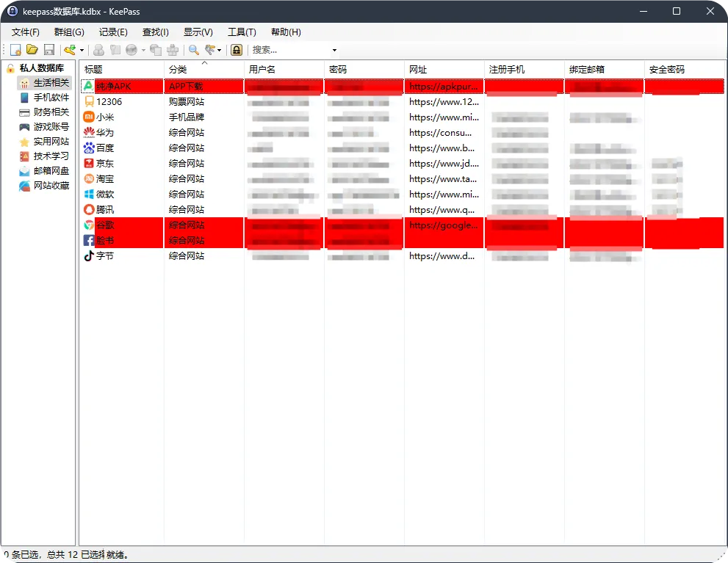Select the 华为 entry row
This screenshot has height=563, width=728.
103,133
